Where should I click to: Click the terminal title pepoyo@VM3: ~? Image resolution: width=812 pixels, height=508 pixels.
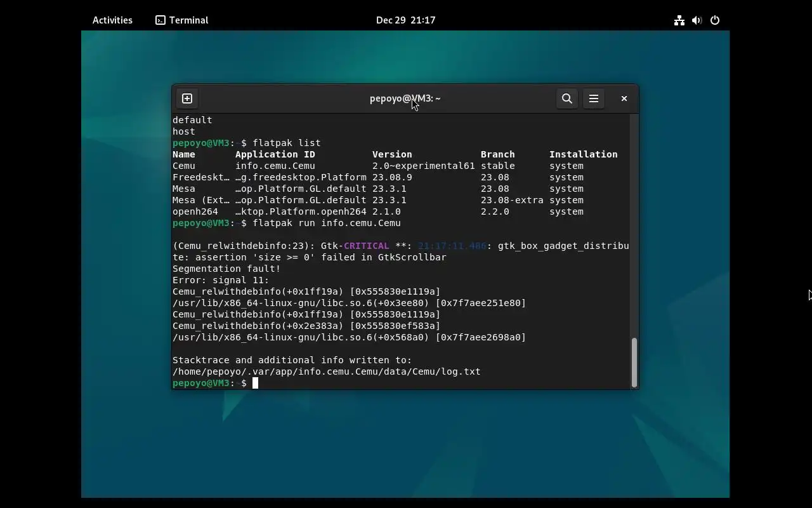(405, 98)
